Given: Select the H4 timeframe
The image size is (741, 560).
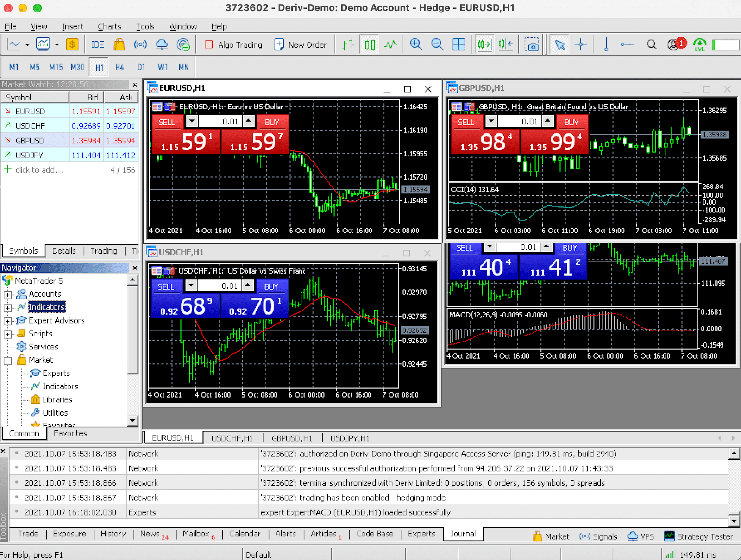Looking at the screenshot, I should (119, 67).
